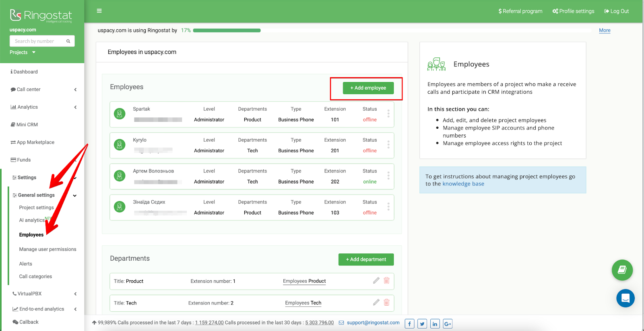Click Kyrylo's green avatar icon
The image size is (644, 331).
pos(120,145)
